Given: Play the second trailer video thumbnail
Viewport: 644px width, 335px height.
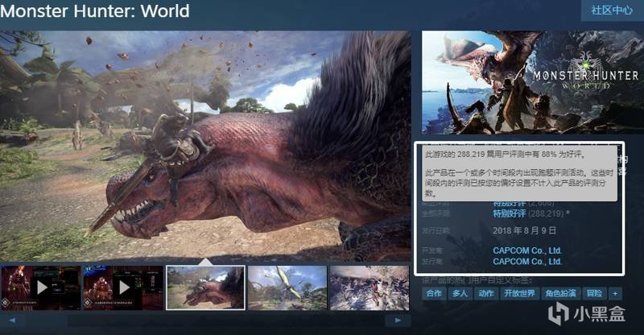Looking at the screenshot, I should 123,287.
